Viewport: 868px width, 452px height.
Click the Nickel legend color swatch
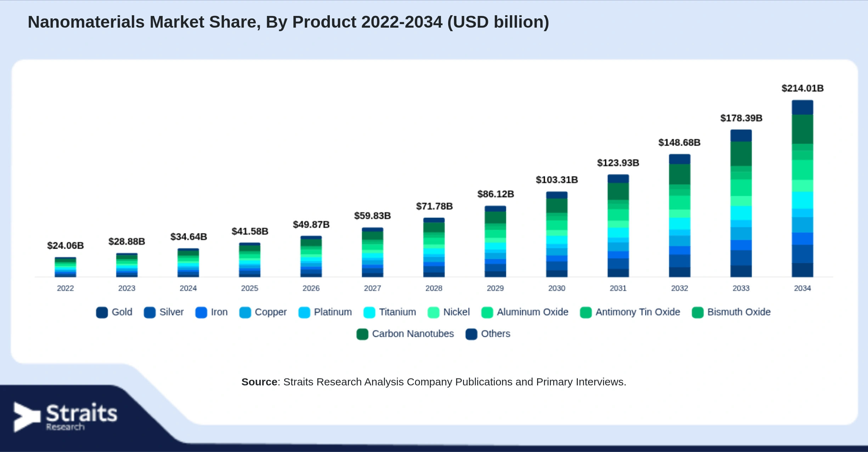(x=434, y=312)
